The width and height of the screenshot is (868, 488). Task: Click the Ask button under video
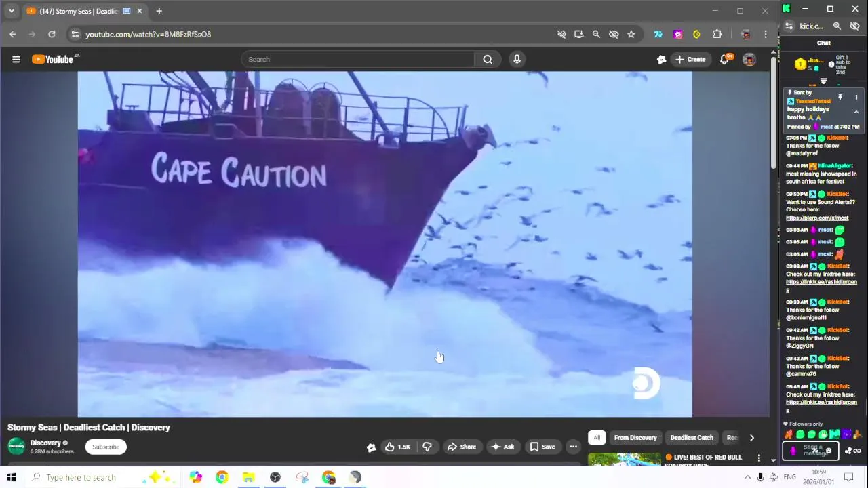(x=502, y=447)
